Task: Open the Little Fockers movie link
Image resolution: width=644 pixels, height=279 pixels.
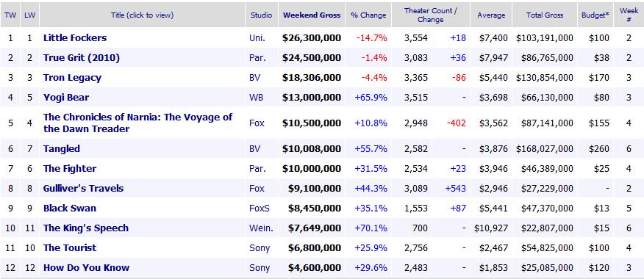Action: 75,37
